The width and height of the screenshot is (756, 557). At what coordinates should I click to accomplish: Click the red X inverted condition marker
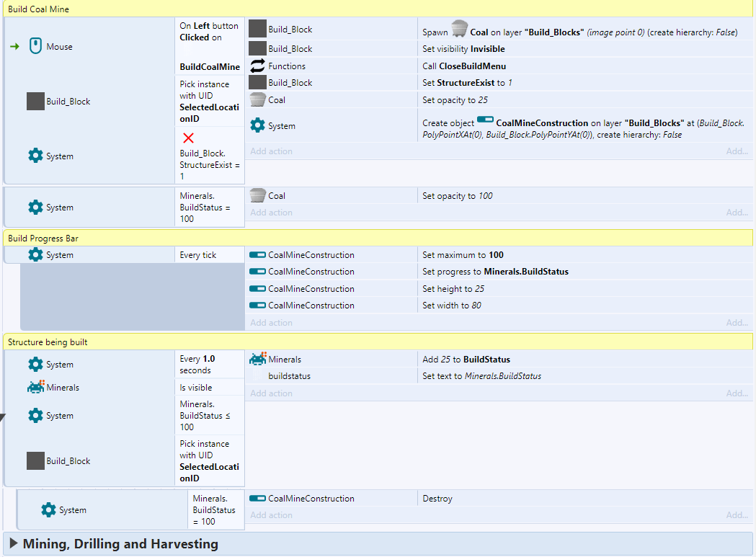coord(188,138)
